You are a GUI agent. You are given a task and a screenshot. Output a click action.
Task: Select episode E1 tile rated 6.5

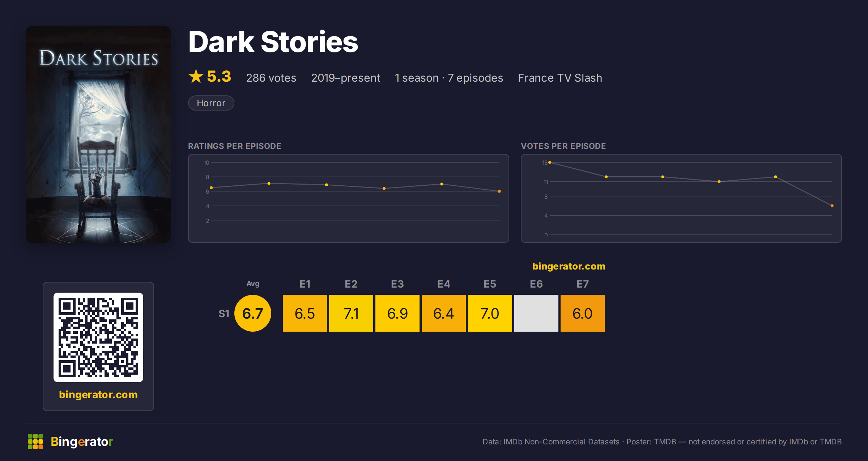click(305, 313)
